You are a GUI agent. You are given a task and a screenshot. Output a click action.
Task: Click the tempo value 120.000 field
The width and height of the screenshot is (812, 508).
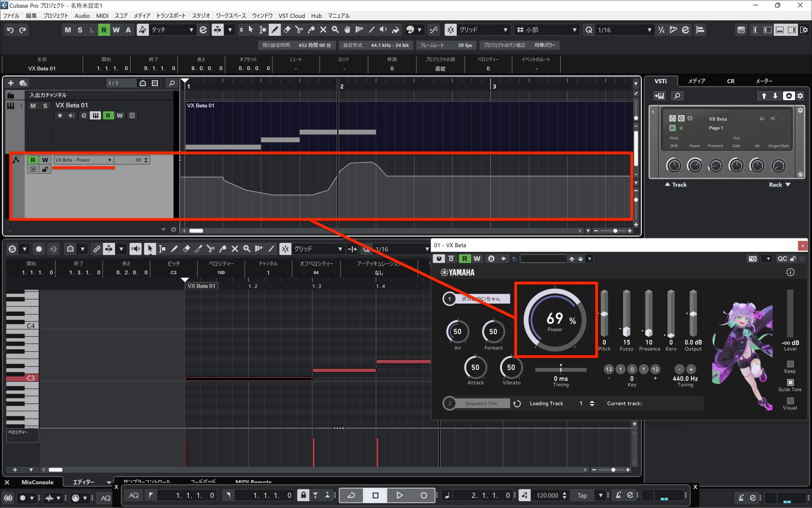(x=547, y=495)
